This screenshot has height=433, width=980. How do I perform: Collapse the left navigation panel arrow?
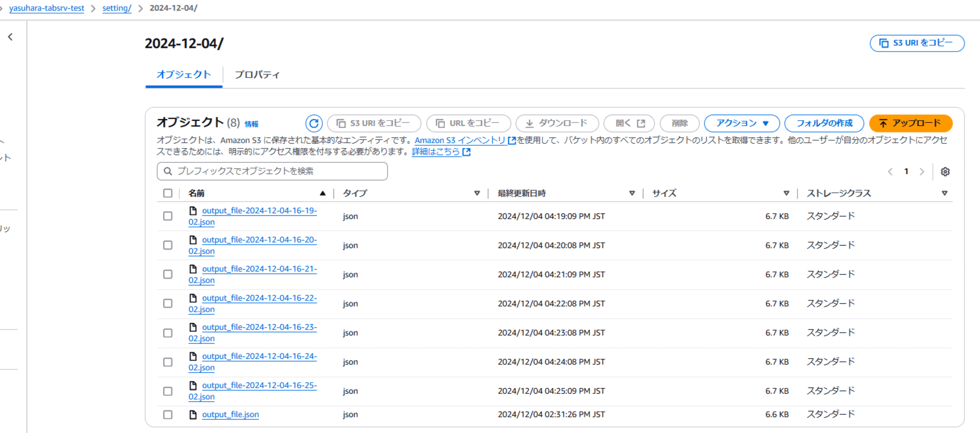[10, 37]
